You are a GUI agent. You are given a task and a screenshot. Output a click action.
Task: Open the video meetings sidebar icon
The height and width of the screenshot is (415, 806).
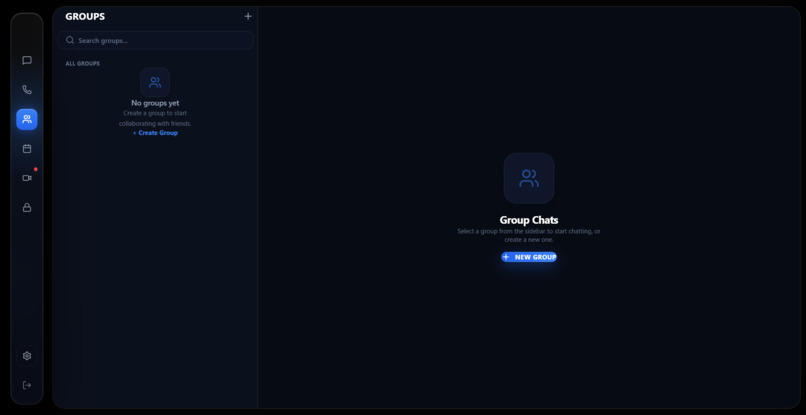27,178
